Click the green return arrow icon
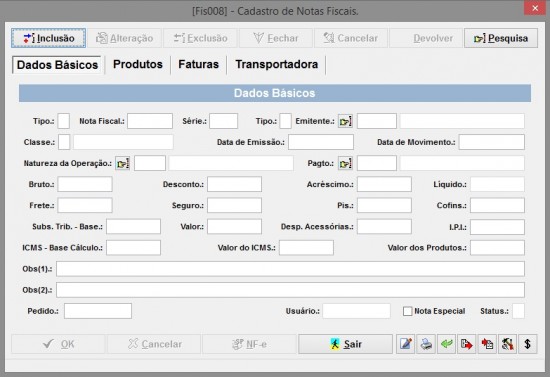The height and width of the screenshot is (377, 550). [446, 344]
